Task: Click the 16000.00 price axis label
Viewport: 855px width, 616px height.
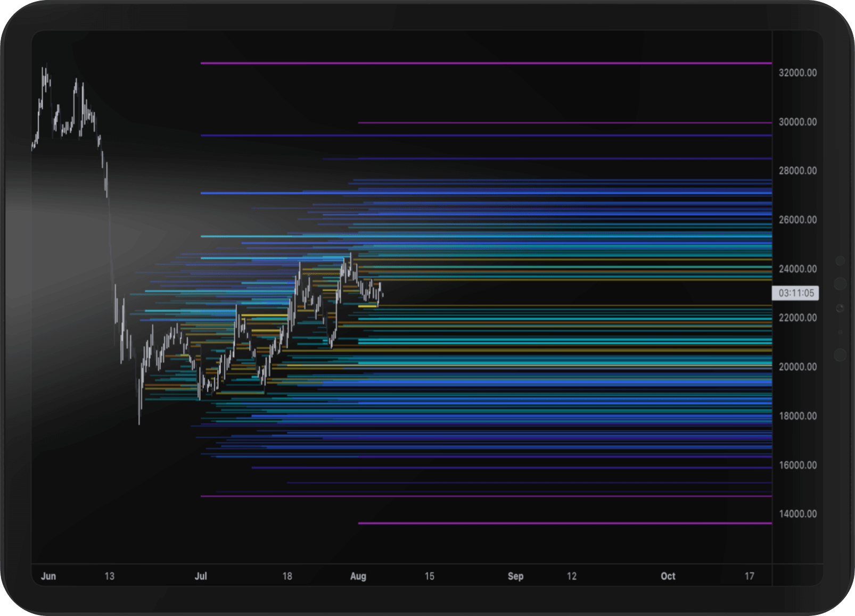Action: click(798, 465)
